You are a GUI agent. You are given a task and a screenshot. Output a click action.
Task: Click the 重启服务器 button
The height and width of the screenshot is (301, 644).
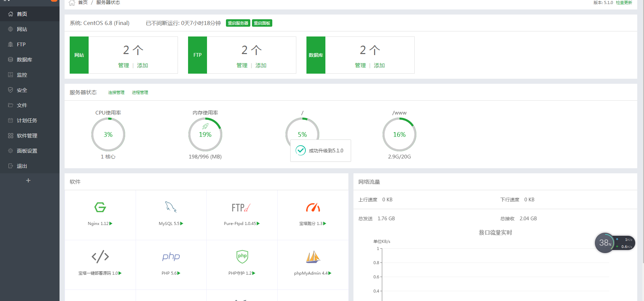[x=238, y=23]
